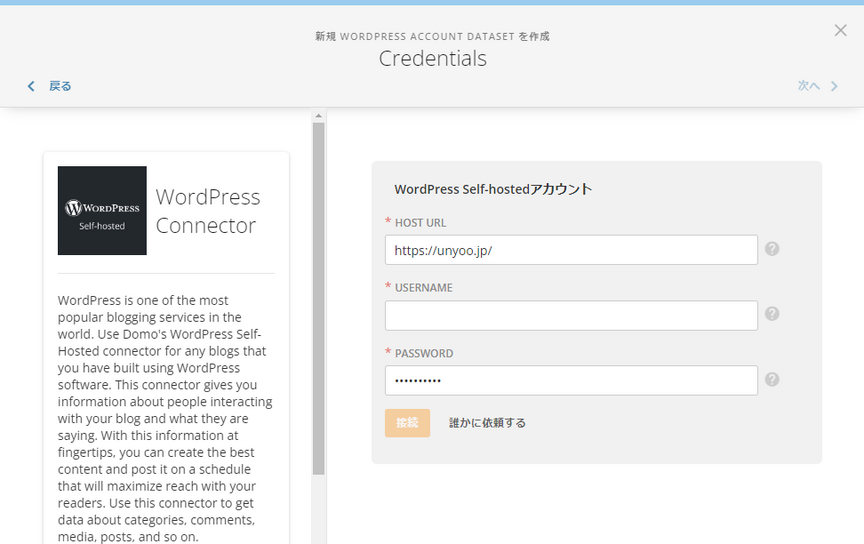Screen dimensions: 864x544
Task: Go back via 戻る link
Action: [x=60, y=86]
